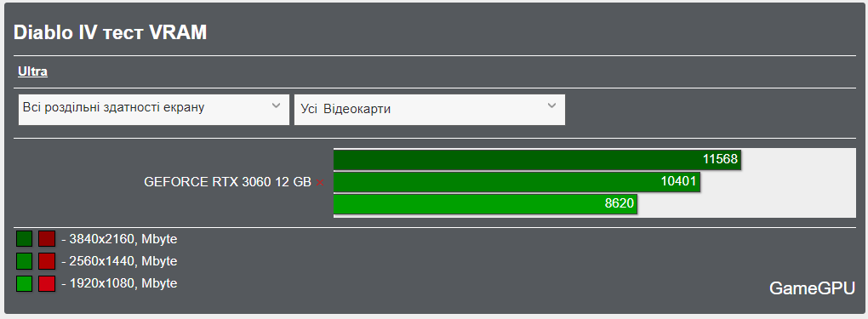Image resolution: width=868 pixels, height=319 pixels.
Task: Click the dark green 3840x2160 legend swatch
Action: (x=25, y=239)
